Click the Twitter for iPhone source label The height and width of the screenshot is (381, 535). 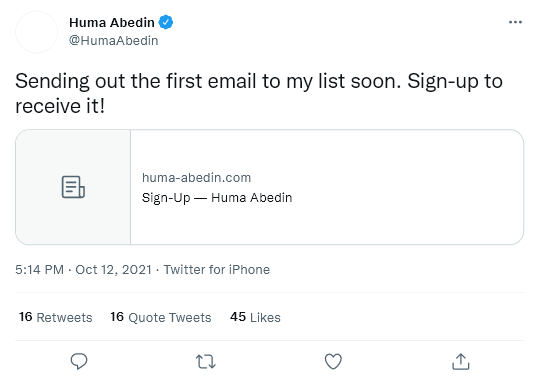[217, 270]
